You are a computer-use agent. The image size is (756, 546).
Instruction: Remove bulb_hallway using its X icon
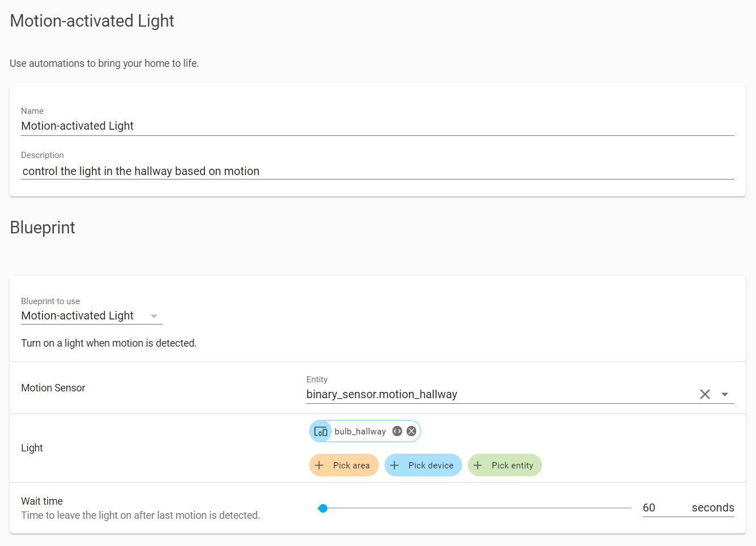point(411,431)
